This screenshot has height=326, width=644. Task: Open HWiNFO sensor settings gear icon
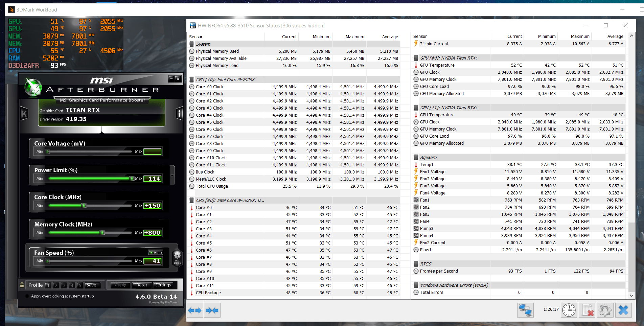click(605, 310)
